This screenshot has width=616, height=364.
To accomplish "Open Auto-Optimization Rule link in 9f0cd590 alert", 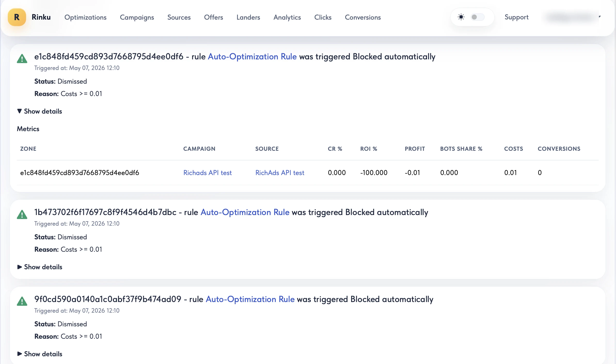I will pos(250,299).
